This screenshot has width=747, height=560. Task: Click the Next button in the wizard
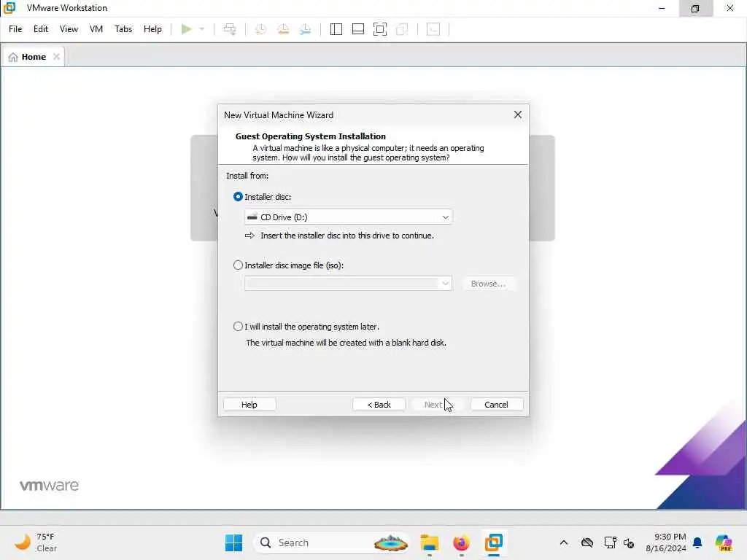click(438, 405)
